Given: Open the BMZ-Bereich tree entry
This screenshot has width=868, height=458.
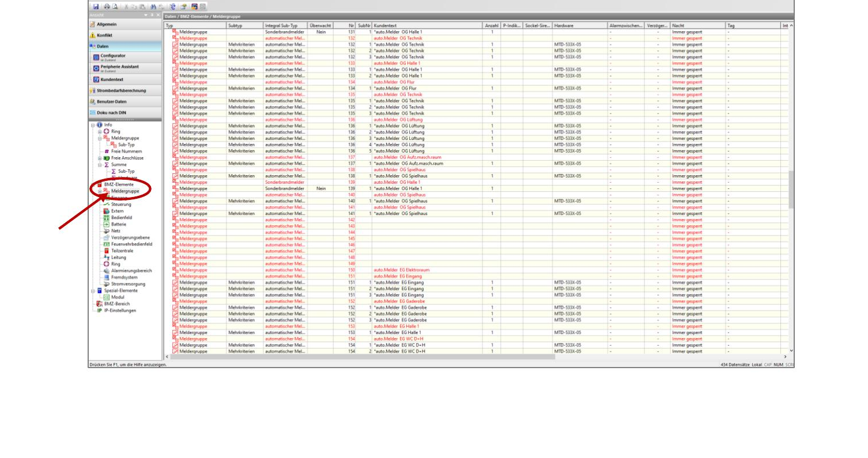Looking at the screenshot, I should (x=112, y=304).
